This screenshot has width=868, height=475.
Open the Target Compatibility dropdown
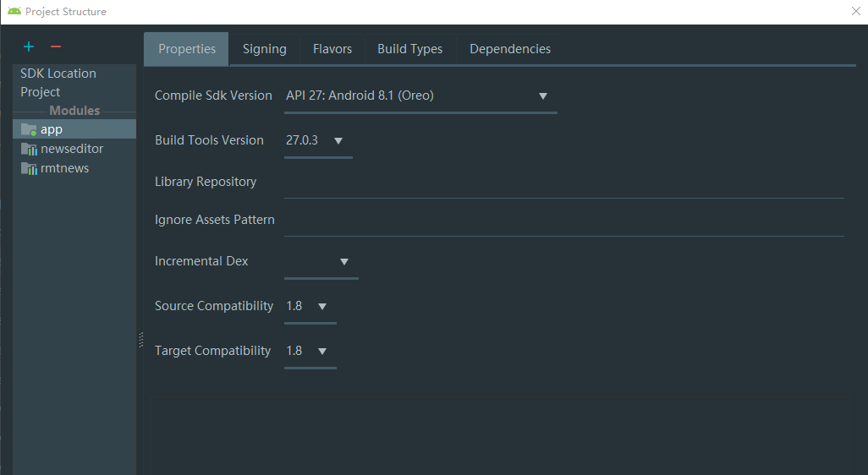(322, 351)
